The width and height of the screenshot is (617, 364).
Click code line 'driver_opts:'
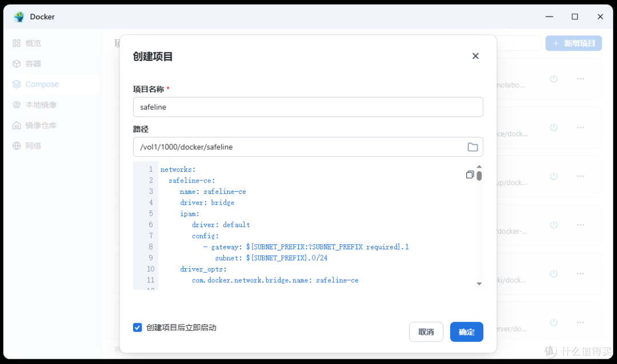pyautogui.click(x=203, y=269)
